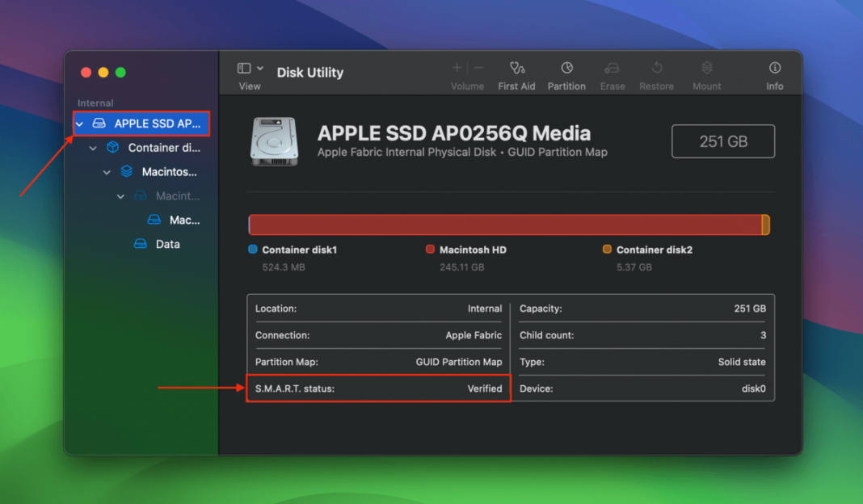This screenshot has width=863, height=504.
Task: Collapse the Container disk tree item
Action: (92, 148)
